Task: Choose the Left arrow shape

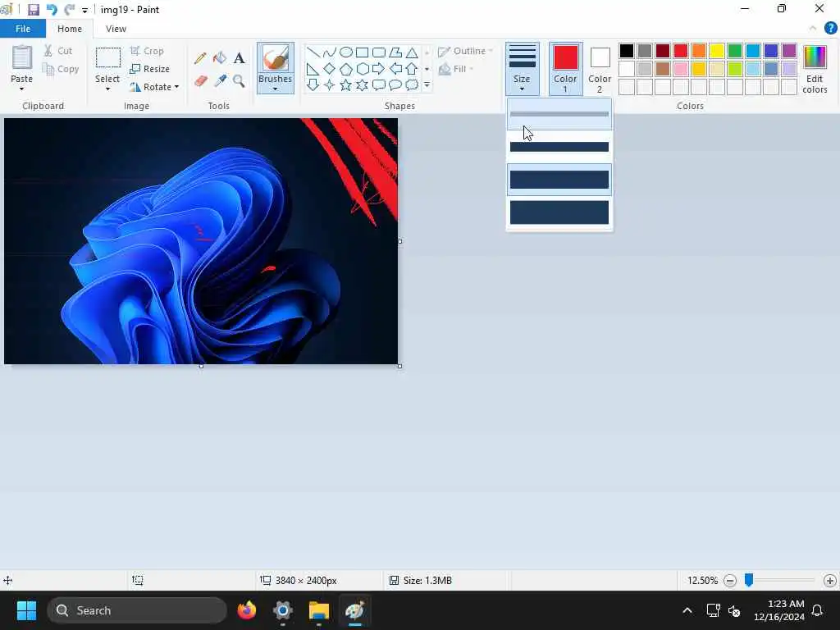Action: click(395, 69)
